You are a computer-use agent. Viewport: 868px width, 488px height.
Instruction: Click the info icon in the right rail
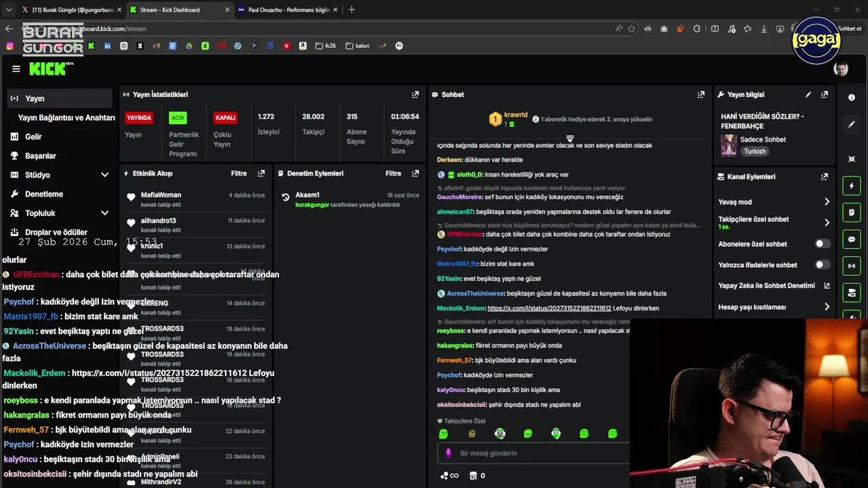[x=852, y=98]
